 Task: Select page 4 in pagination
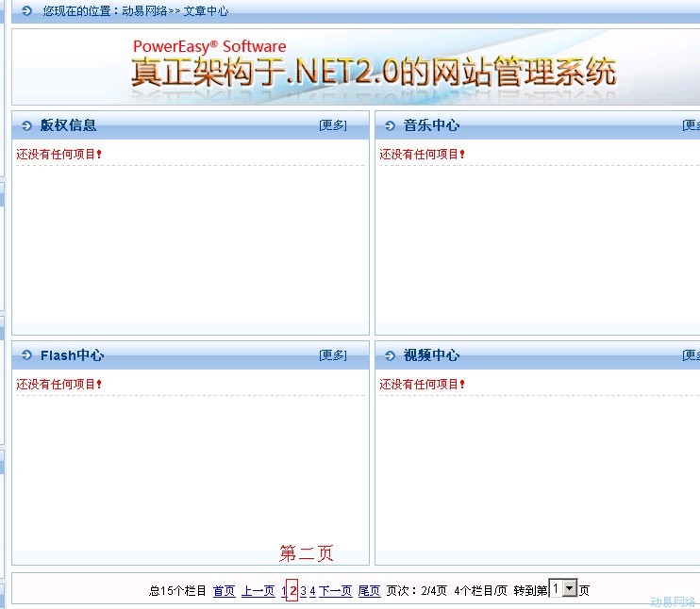pyautogui.click(x=312, y=591)
